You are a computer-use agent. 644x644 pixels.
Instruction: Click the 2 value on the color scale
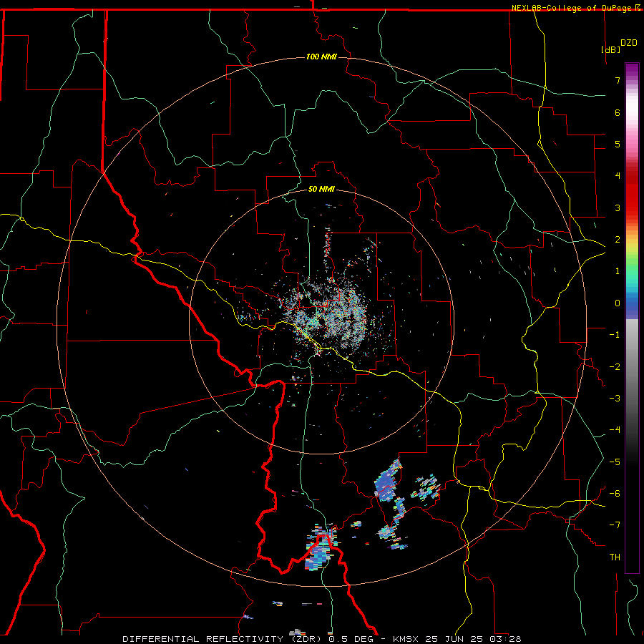pos(618,240)
